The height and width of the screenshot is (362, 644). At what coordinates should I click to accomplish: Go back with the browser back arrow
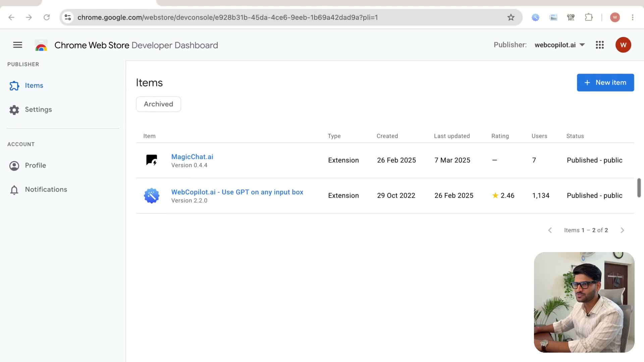(11, 17)
